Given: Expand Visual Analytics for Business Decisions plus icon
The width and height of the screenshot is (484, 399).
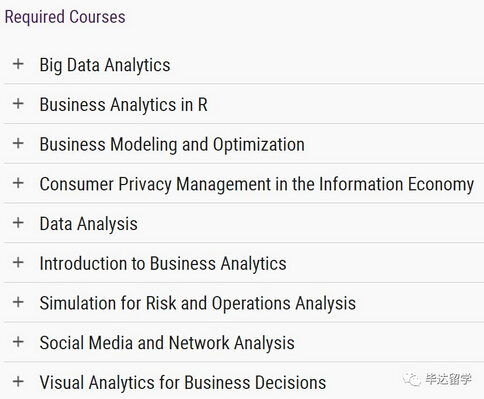Looking at the screenshot, I should pos(18,381).
